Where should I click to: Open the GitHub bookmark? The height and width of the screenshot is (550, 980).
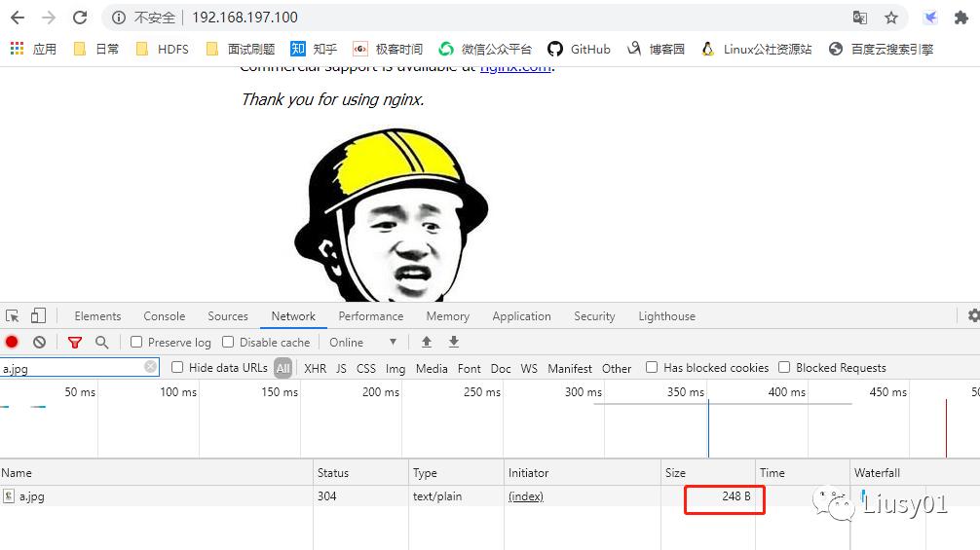click(x=579, y=49)
